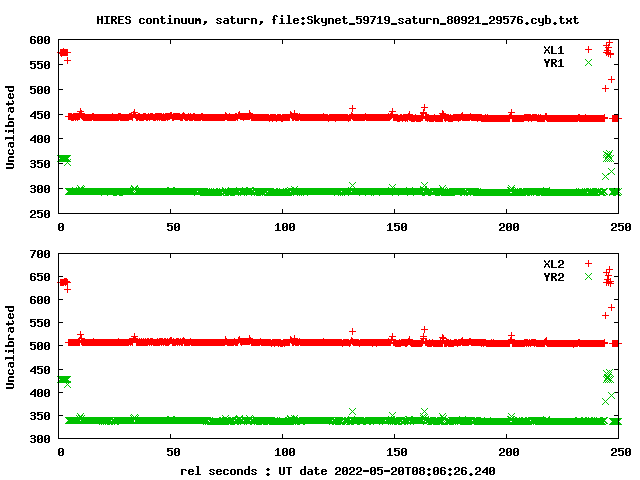Select the YR2 legend label
Viewport: 640px width, 480px height.
pyautogui.click(x=553, y=277)
